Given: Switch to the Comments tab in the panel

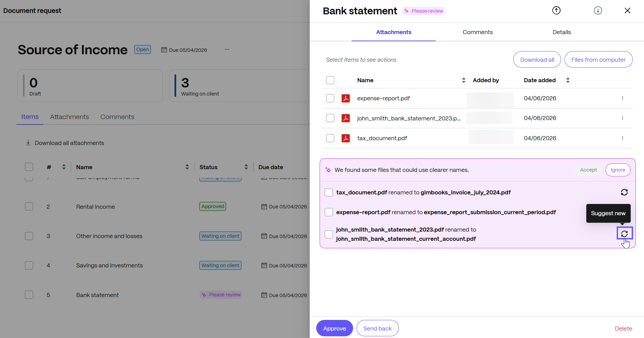Looking at the screenshot, I should [477, 32].
